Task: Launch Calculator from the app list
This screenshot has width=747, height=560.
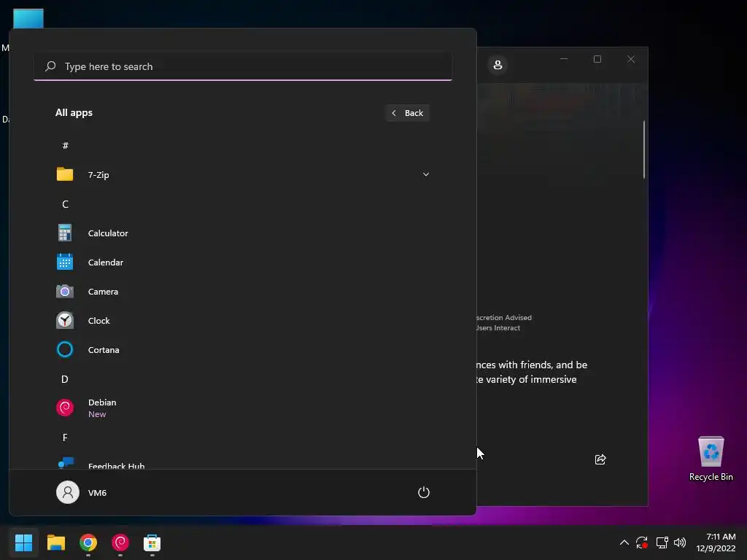Action: (x=242, y=233)
